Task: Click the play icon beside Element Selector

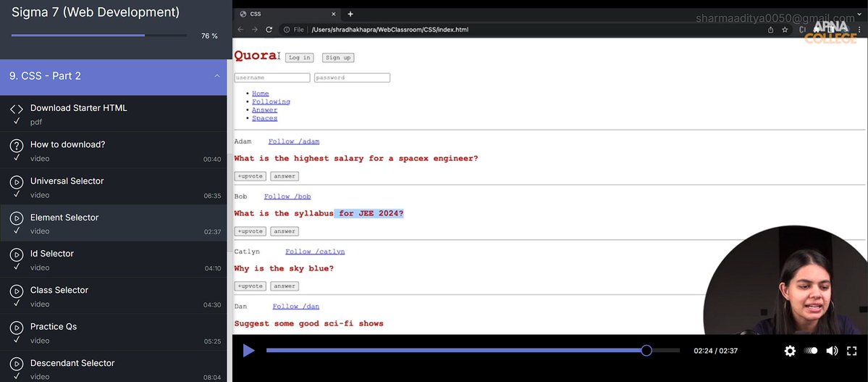Action: pos(17,218)
